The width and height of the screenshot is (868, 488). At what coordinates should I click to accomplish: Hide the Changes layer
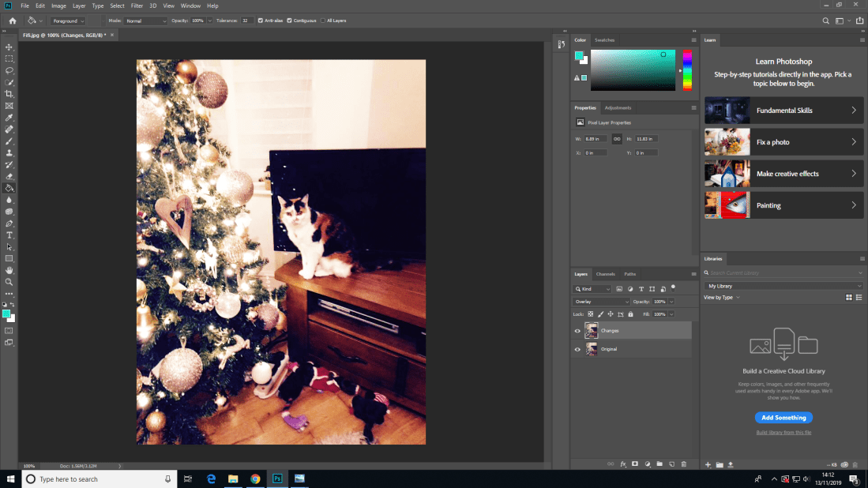click(577, 331)
